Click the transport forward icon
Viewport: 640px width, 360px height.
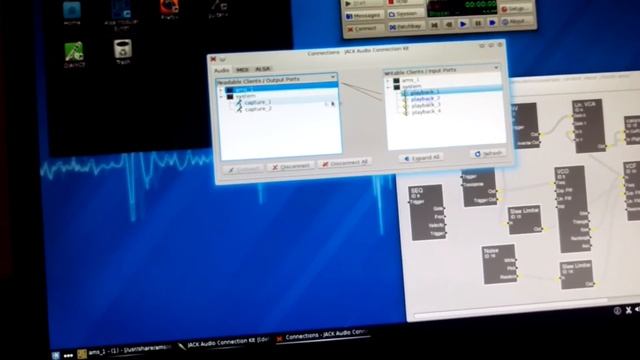point(492,23)
